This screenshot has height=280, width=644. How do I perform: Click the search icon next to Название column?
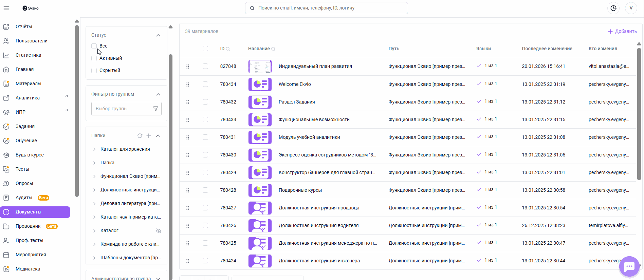(273, 49)
